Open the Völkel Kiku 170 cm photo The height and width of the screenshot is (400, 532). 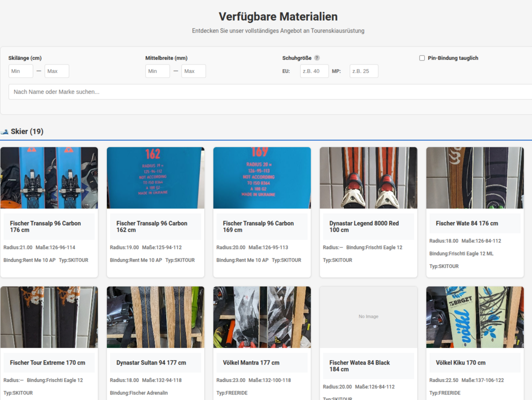475,317
